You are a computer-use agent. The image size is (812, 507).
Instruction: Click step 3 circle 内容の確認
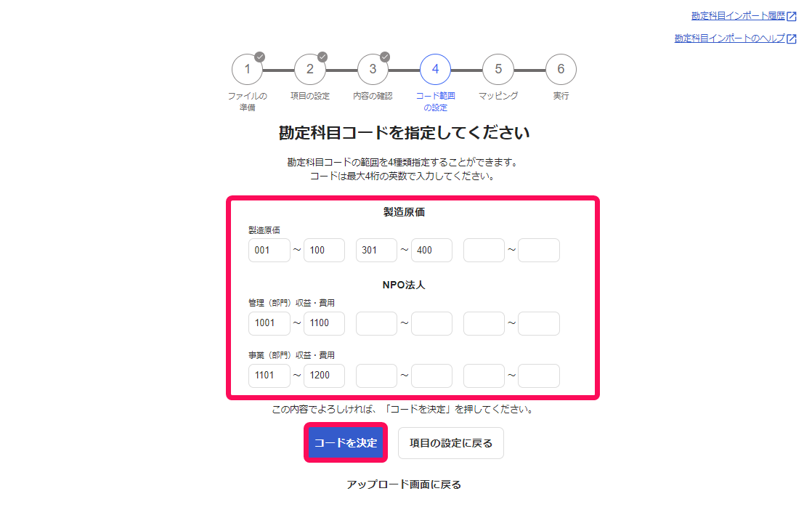pyautogui.click(x=373, y=70)
